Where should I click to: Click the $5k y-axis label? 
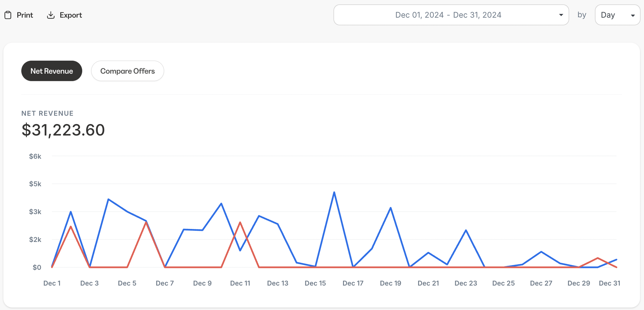(x=35, y=184)
